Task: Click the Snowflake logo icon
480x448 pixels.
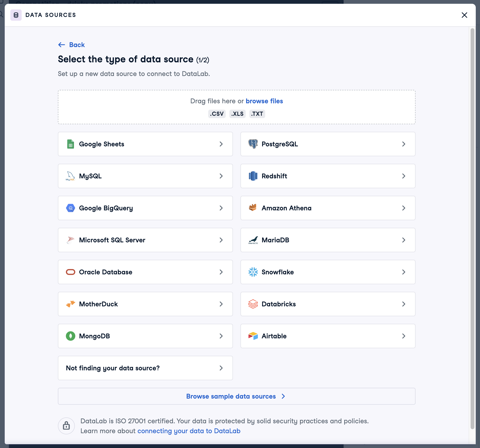Action: click(253, 272)
